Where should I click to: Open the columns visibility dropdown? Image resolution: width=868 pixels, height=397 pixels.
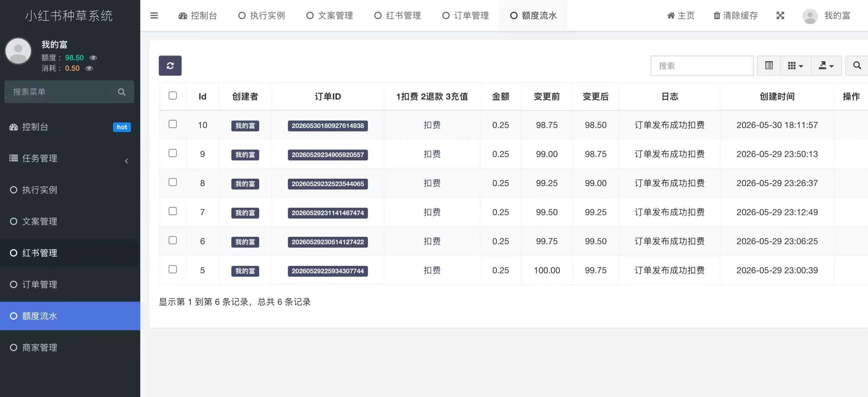tap(796, 65)
